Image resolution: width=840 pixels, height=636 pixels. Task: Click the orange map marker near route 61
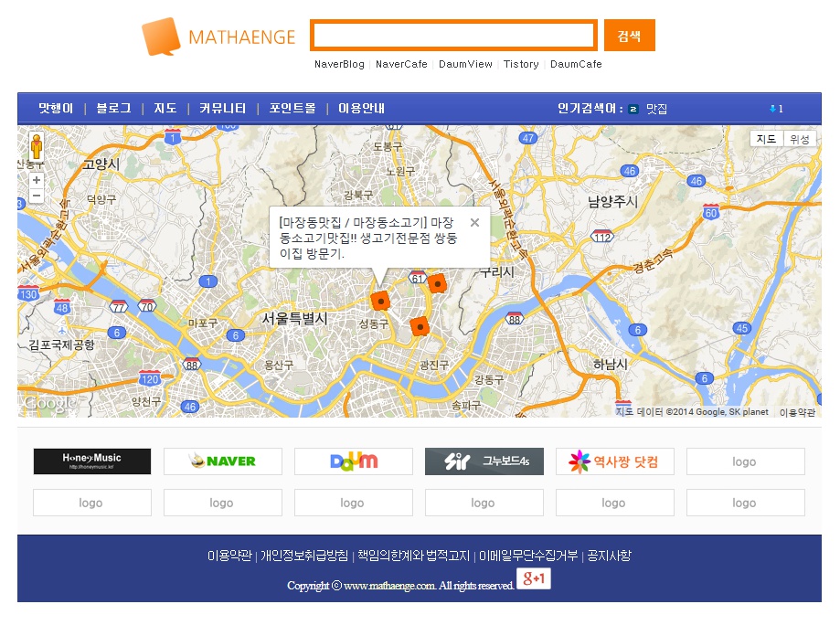pos(437,284)
